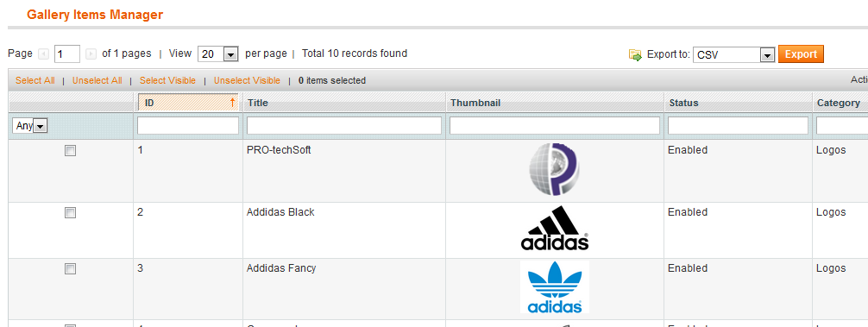The image size is (868, 327).
Task: Click ascending sort arrow in ID column
Action: (x=232, y=103)
